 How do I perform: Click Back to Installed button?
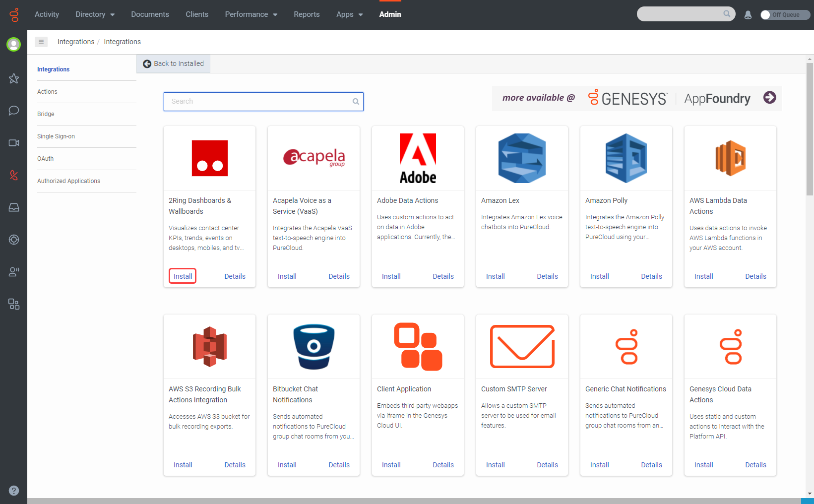pos(174,63)
